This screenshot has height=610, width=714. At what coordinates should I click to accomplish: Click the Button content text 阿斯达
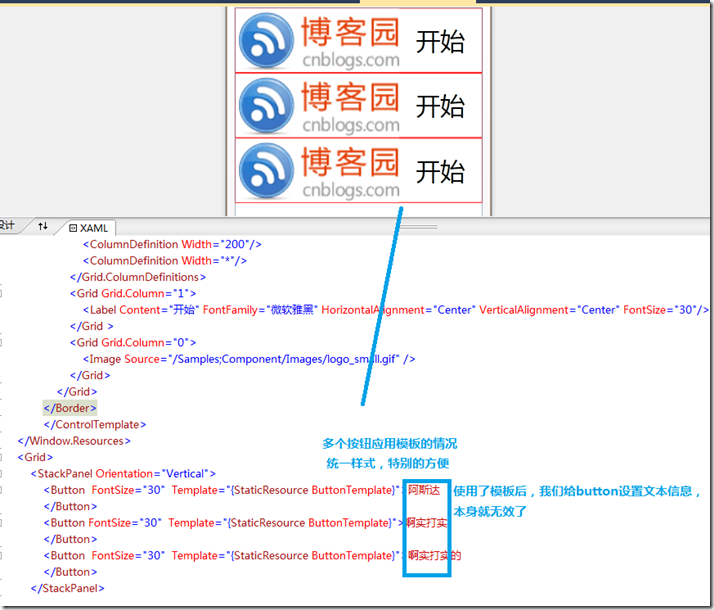tap(424, 490)
